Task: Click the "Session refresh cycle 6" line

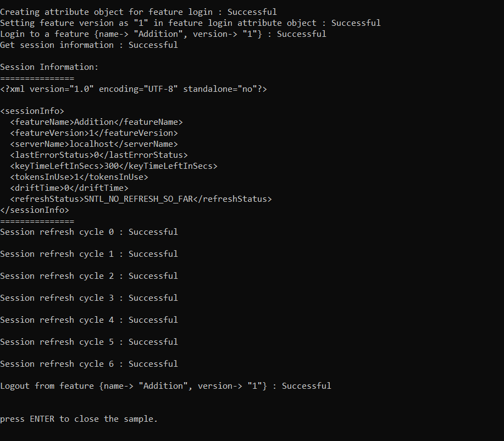Action: point(88,363)
